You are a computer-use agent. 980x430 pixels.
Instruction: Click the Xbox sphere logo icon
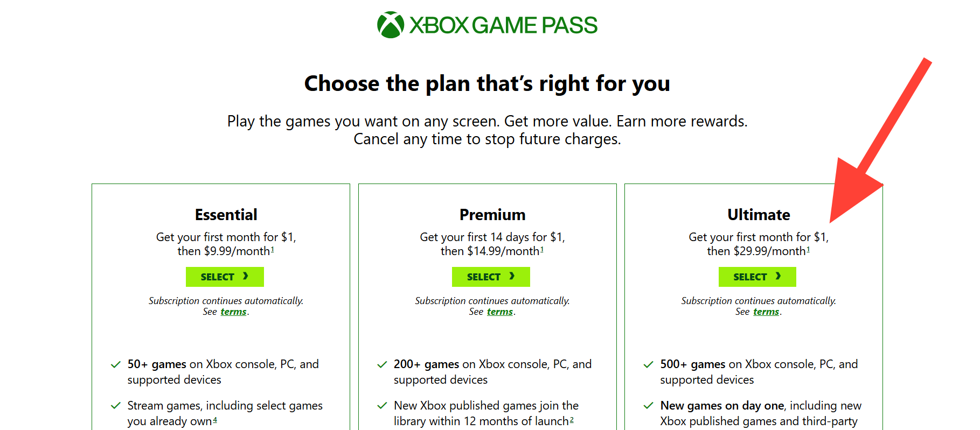391,25
